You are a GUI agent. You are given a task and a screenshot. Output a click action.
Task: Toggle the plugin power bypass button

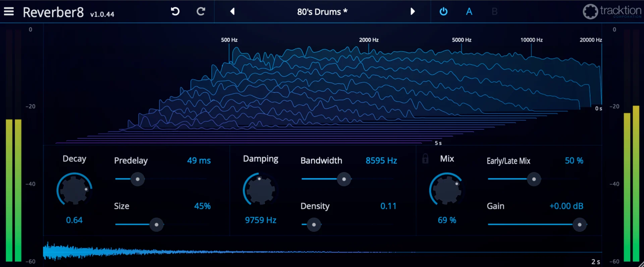[443, 11]
